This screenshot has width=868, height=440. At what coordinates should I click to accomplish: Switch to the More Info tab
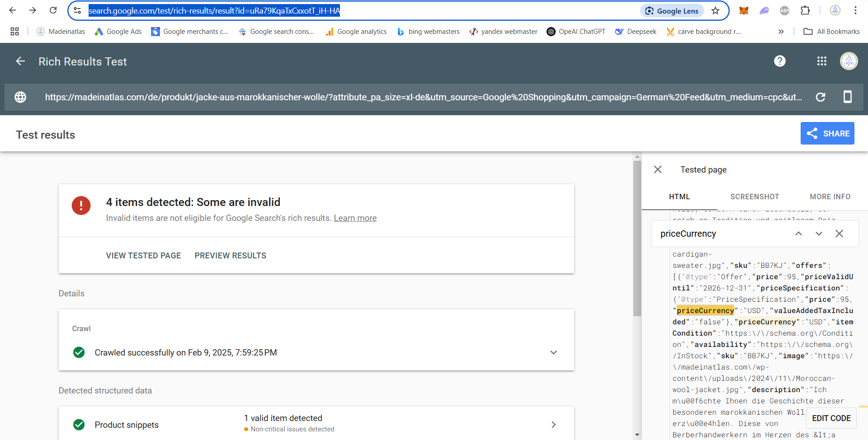[x=830, y=197]
